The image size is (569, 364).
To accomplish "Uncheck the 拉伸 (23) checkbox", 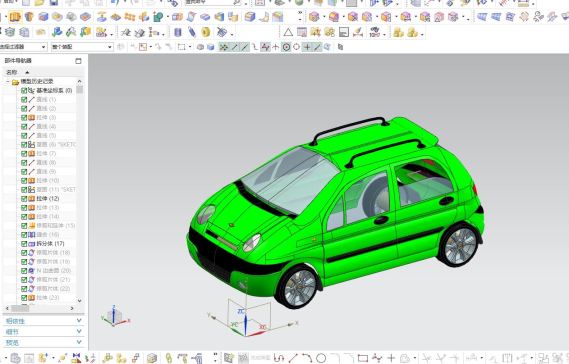I will click(x=24, y=298).
